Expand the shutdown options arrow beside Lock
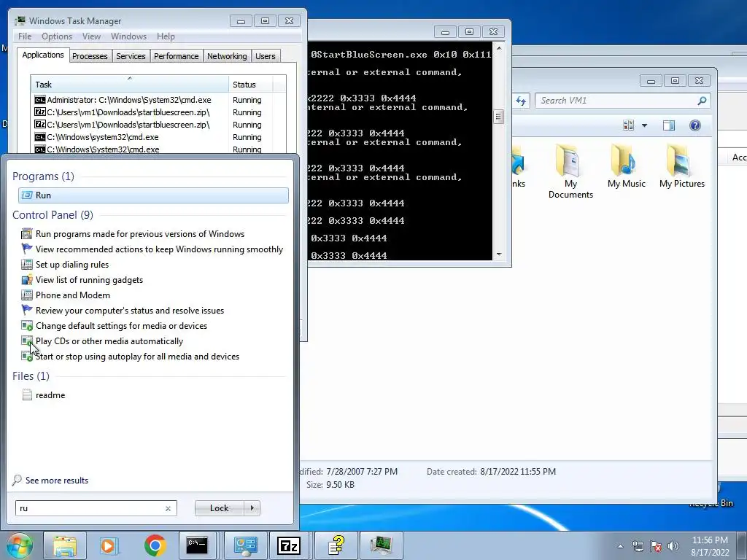The image size is (747, 560). [x=252, y=508]
